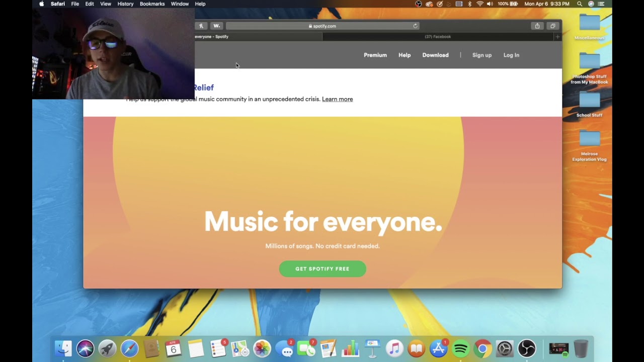Screen dimensions: 644x362
Task: Open Notes app in dock
Action: pyautogui.click(x=196, y=348)
